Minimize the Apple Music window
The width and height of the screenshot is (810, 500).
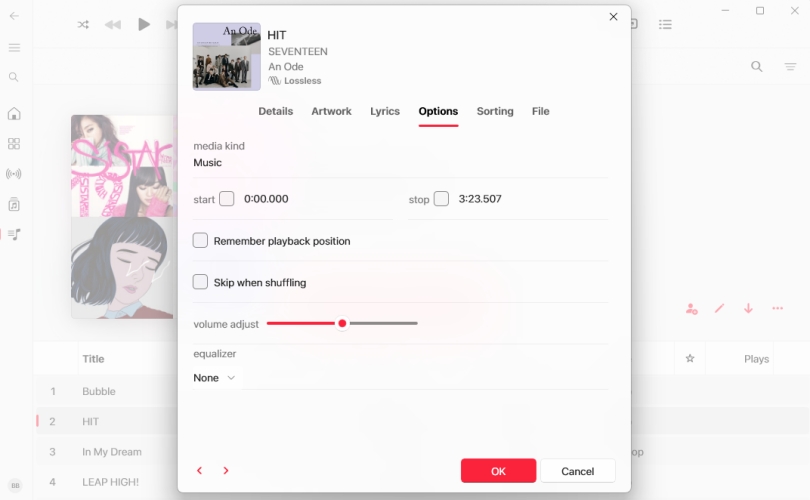pyautogui.click(x=725, y=10)
